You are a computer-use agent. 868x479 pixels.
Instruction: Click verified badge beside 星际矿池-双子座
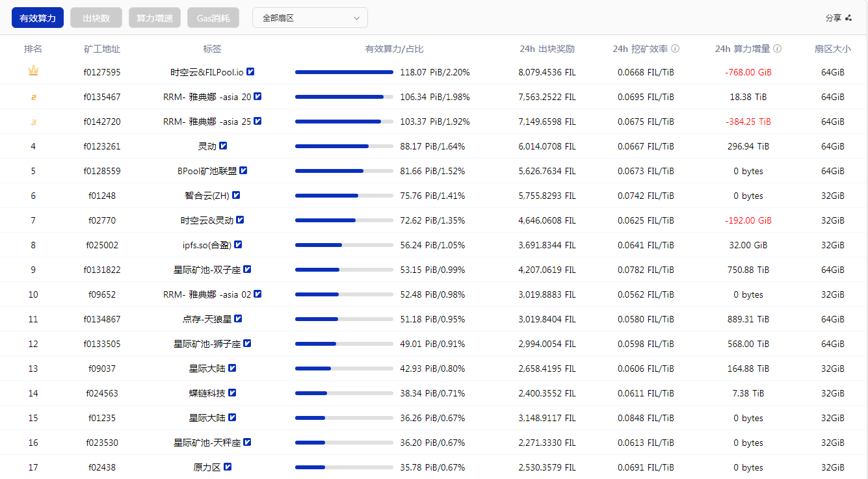point(247,270)
